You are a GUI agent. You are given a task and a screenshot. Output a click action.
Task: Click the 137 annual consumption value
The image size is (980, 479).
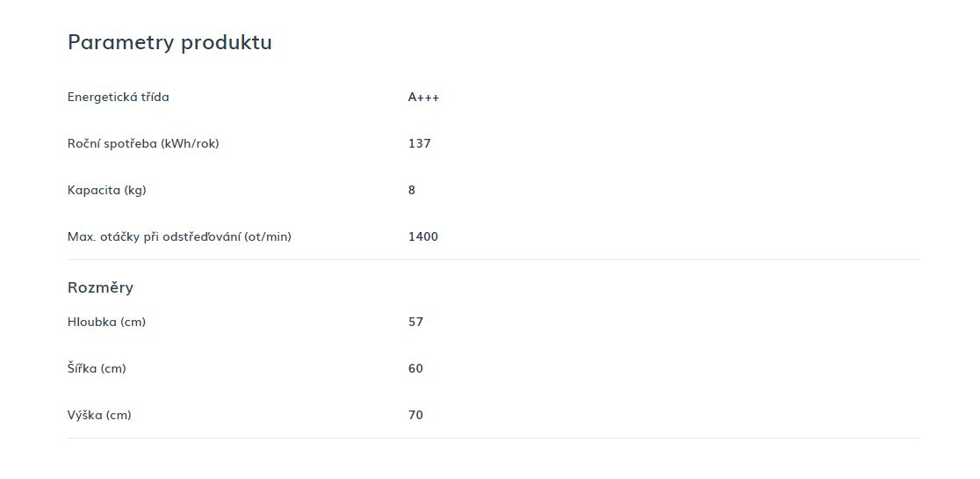click(x=420, y=144)
